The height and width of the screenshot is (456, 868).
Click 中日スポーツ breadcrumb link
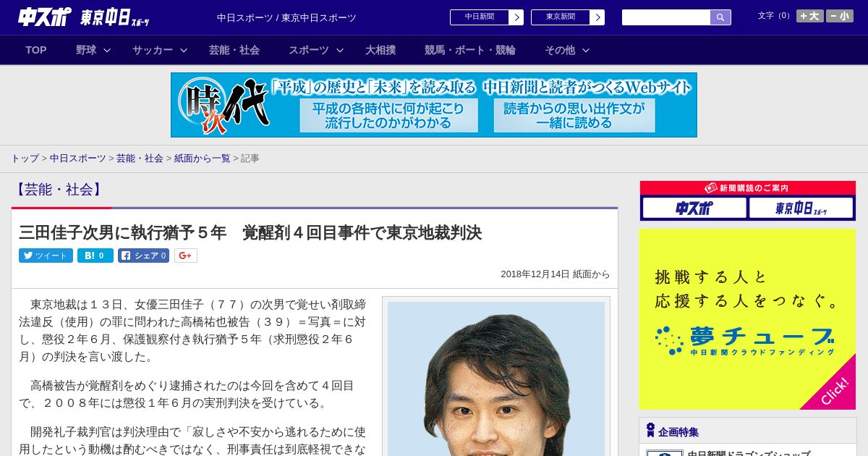(77, 158)
